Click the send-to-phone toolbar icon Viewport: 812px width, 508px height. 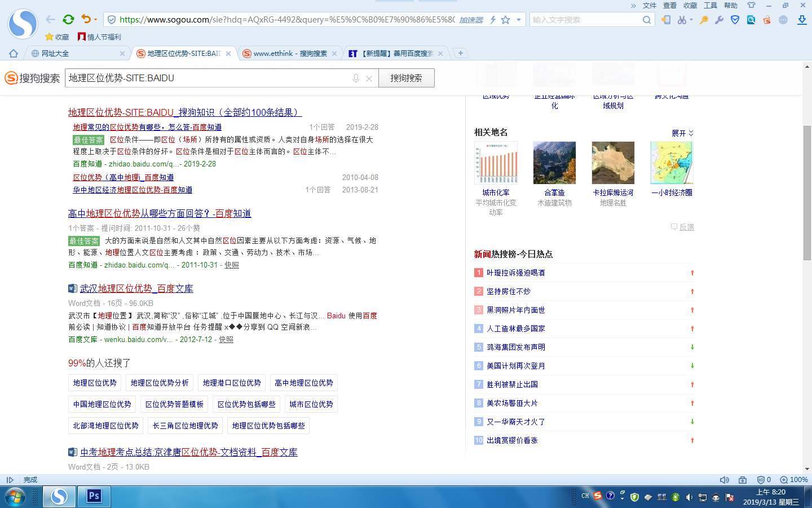coord(666,20)
